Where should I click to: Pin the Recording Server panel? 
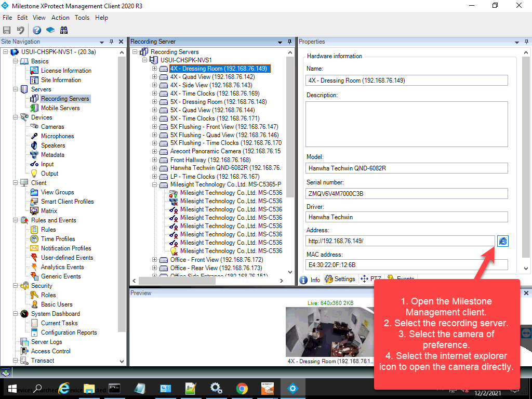(289, 42)
